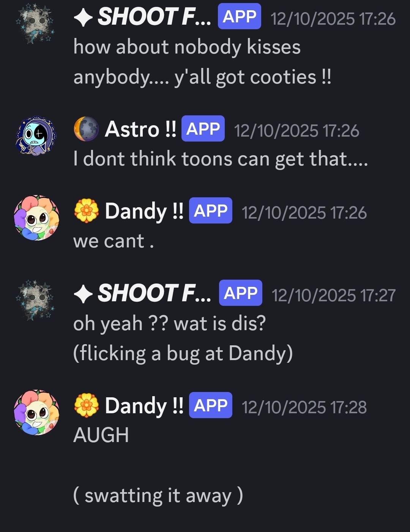Screen dimensions: 410x532
Task: Open Dandy's flower avatar beside the 'AUGH' message
Action: (36, 412)
